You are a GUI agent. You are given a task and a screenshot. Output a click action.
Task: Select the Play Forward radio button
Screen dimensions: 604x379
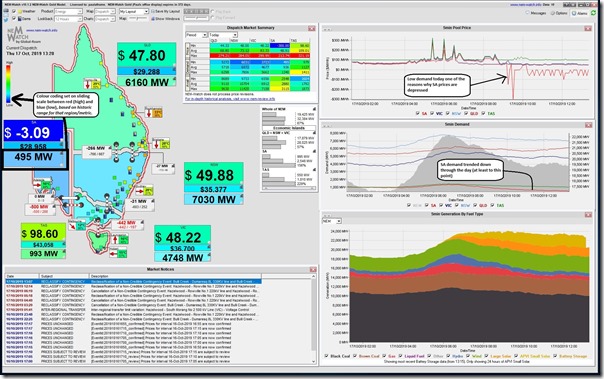pyautogui.click(x=213, y=18)
